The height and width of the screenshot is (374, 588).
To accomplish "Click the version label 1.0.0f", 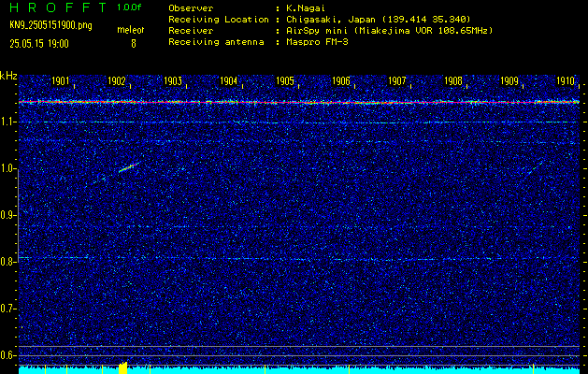I will (x=129, y=7).
